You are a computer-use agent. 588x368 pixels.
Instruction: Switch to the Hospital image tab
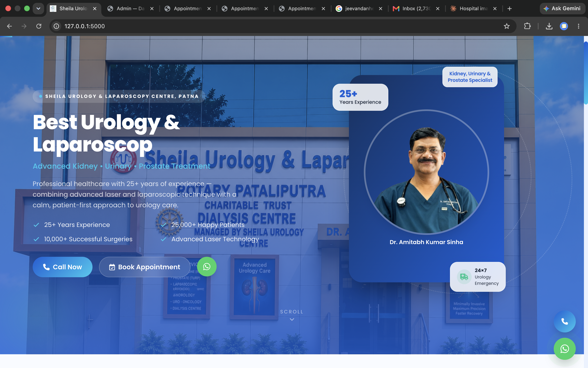(473, 9)
